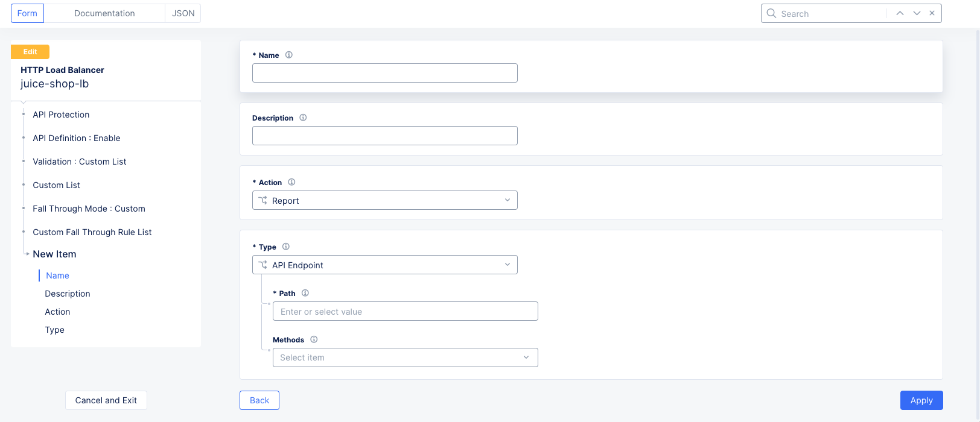Focus the Name text input field
Image resolution: width=980 pixels, height=422 pixels.
[384, 73]
